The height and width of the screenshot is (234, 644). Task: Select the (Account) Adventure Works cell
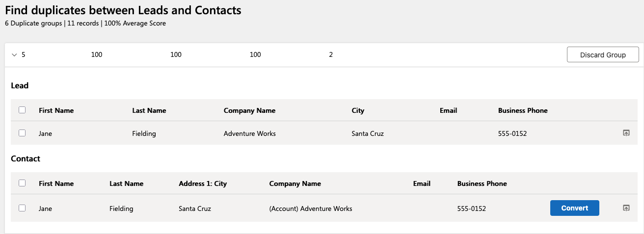(311, 208)
